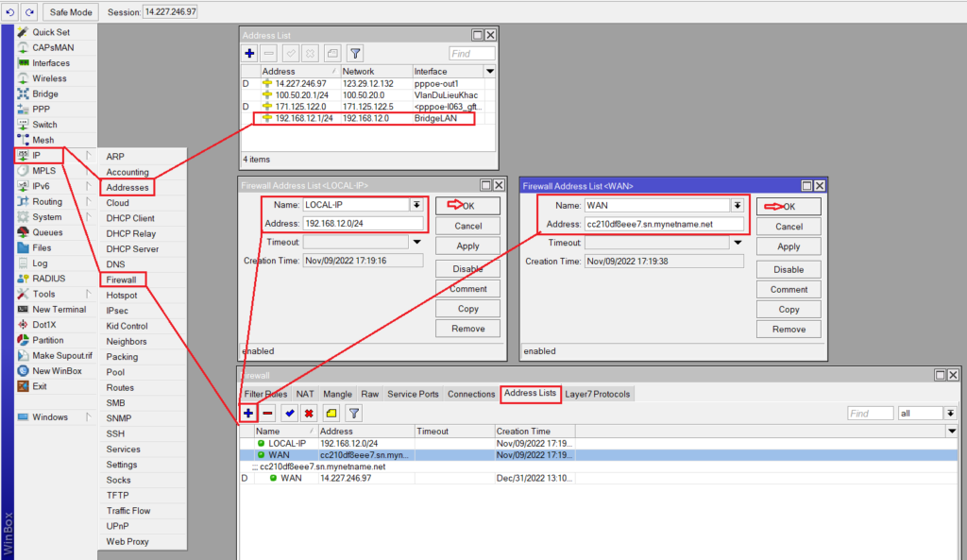Open the 'all' filter dropdown in Firewall window
Image resolution: width=967 pixels, height=560 pixels.
950,414
